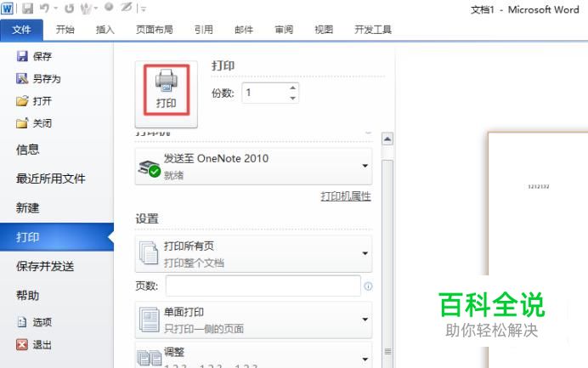The height and width of the screenshot is (368, 588).
Task: Click the Save icon in quick access toolbar
Action: pos(27,8)
